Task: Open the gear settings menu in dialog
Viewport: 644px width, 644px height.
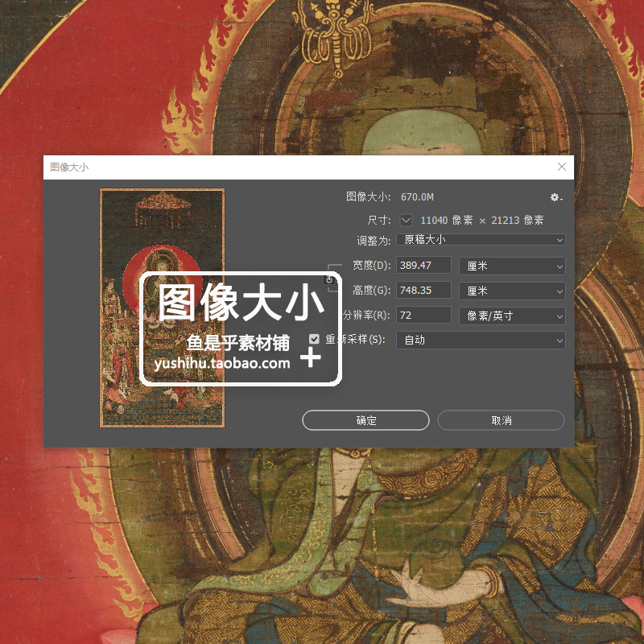Action: [x=555, y=197]
